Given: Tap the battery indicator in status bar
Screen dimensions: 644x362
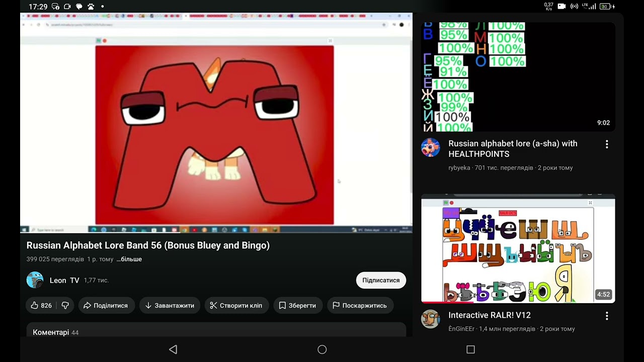Looking at the screenshot, I should tap(607, 7).
